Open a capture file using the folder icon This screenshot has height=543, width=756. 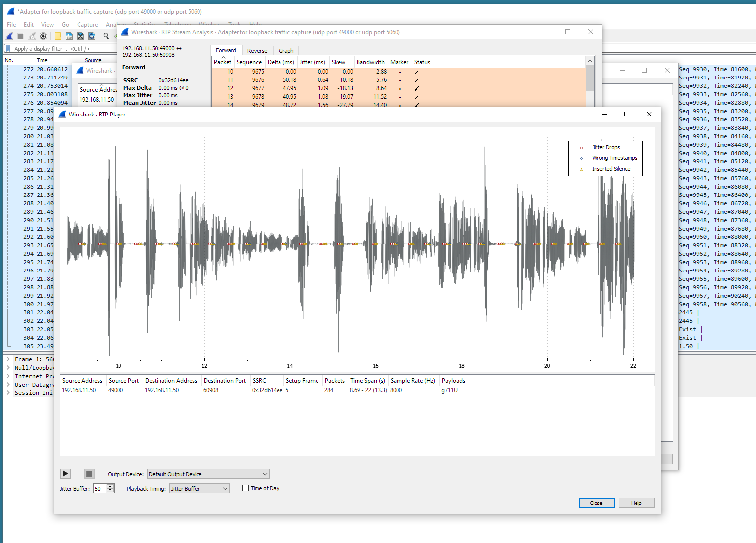click(x=58, y=36)
